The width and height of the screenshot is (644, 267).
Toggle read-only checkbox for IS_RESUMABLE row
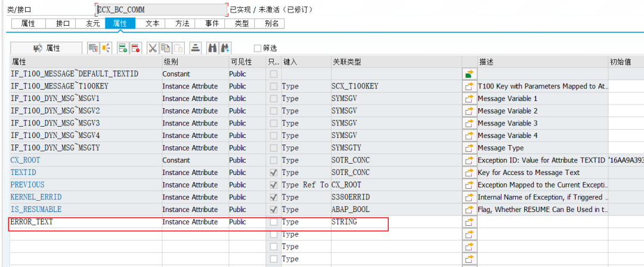[274, 210]
